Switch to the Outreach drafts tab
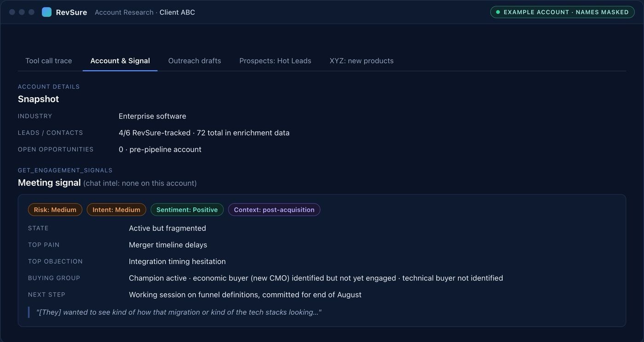The height and width of the screenshot is (342, 644). pos(195,61)
